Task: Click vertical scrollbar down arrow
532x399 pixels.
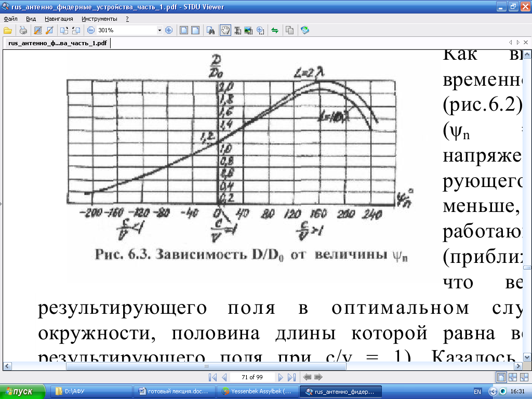Action: (x=527, y=357)
